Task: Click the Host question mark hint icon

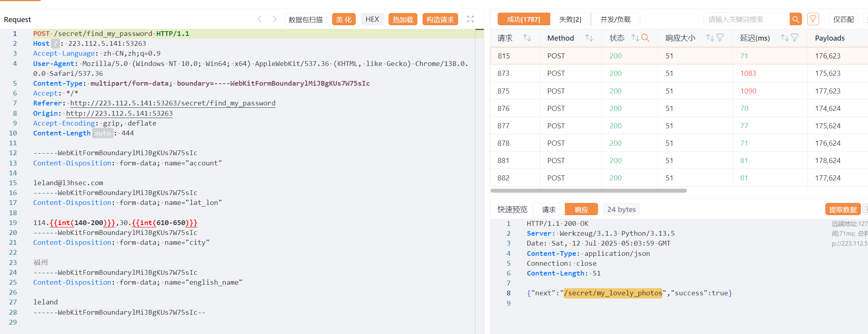Action: tap(56, 43)
